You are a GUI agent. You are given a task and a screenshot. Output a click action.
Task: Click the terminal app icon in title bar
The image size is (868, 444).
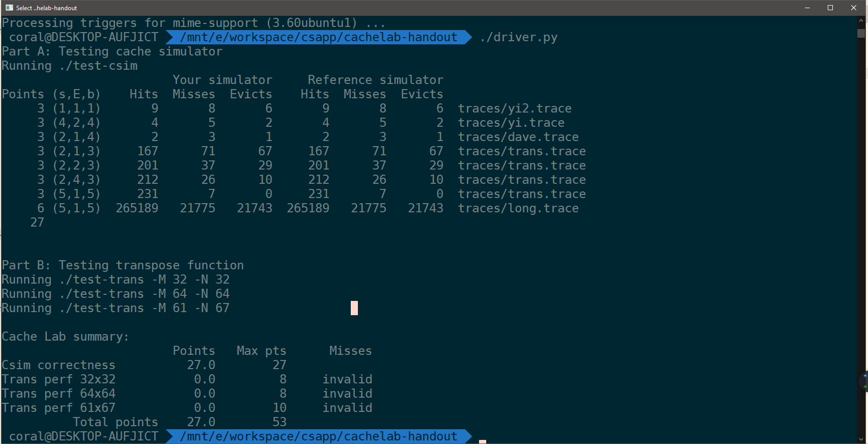9,8
